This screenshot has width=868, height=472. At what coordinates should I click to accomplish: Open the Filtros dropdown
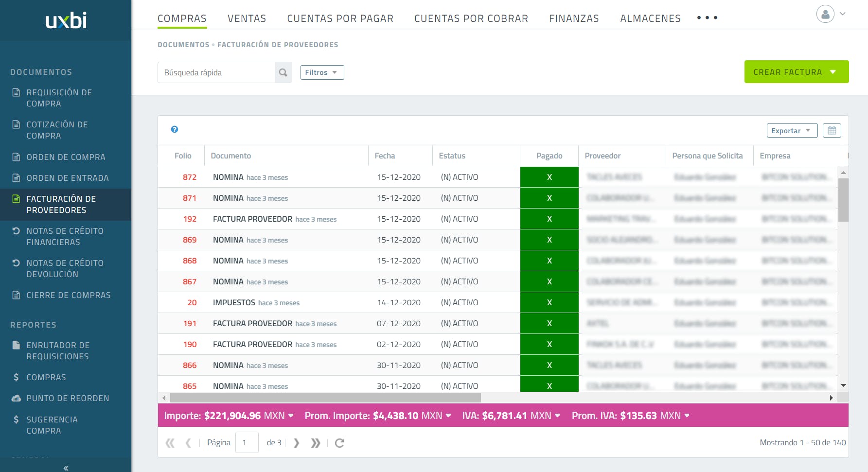coord(322,72)
